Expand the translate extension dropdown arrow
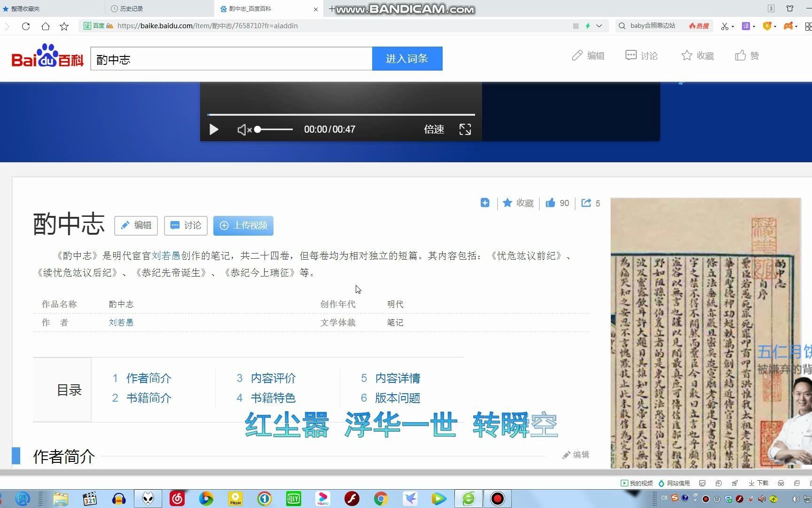The image size is (812, 508). point(754,26)
